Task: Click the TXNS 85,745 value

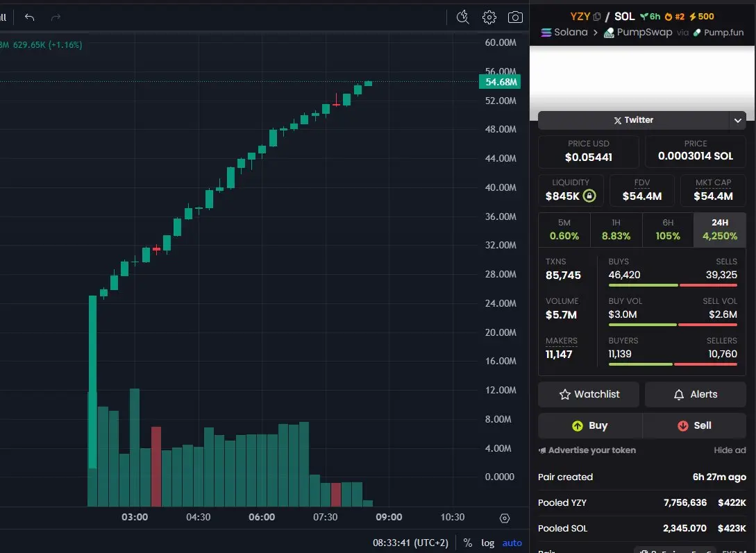Action: coord(563,275)
